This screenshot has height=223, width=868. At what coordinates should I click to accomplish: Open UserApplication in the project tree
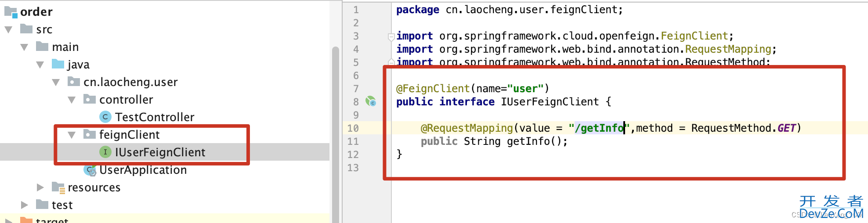pos(143,170)
